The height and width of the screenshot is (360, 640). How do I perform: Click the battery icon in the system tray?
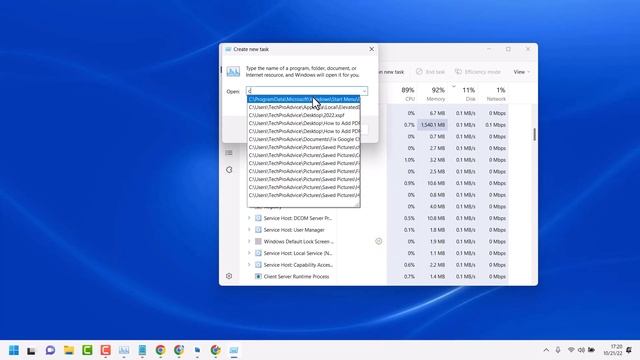click(x=591, y=350)
